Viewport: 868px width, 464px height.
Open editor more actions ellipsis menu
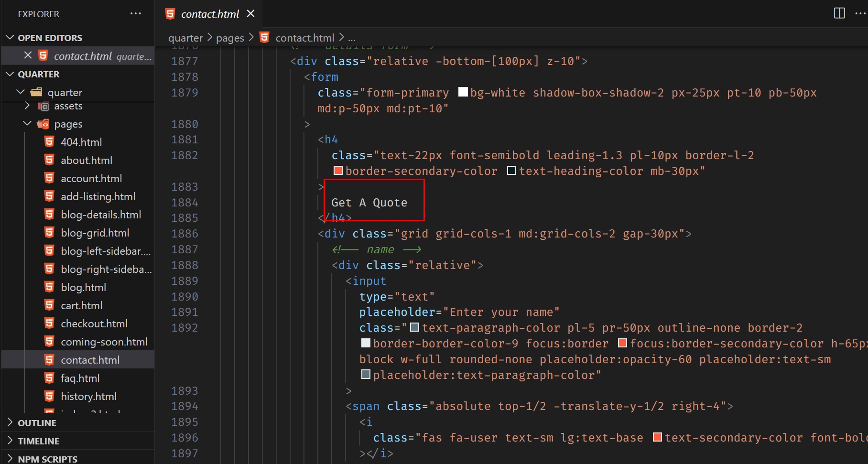[860, 13]
